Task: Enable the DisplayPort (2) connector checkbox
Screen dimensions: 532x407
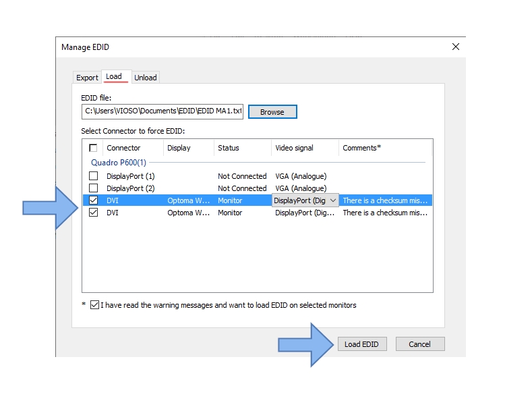Action: coord(93,188)
